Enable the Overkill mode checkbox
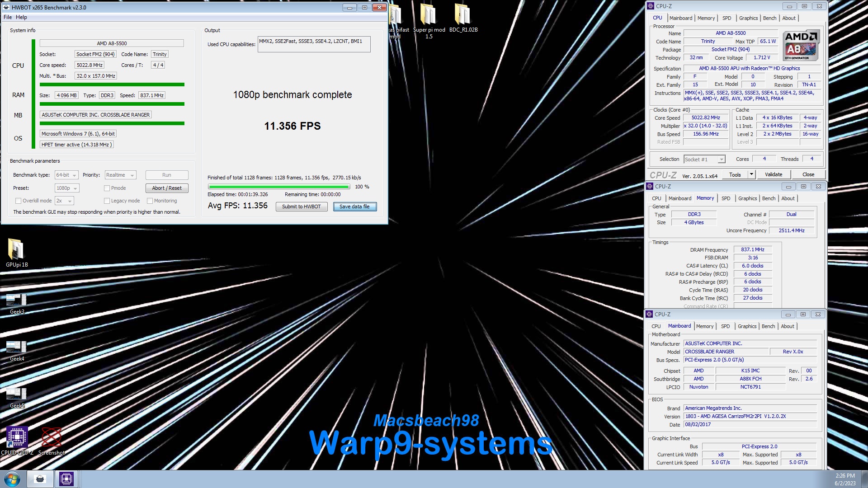This screenshot has width=868, height=488. (18, 201)
